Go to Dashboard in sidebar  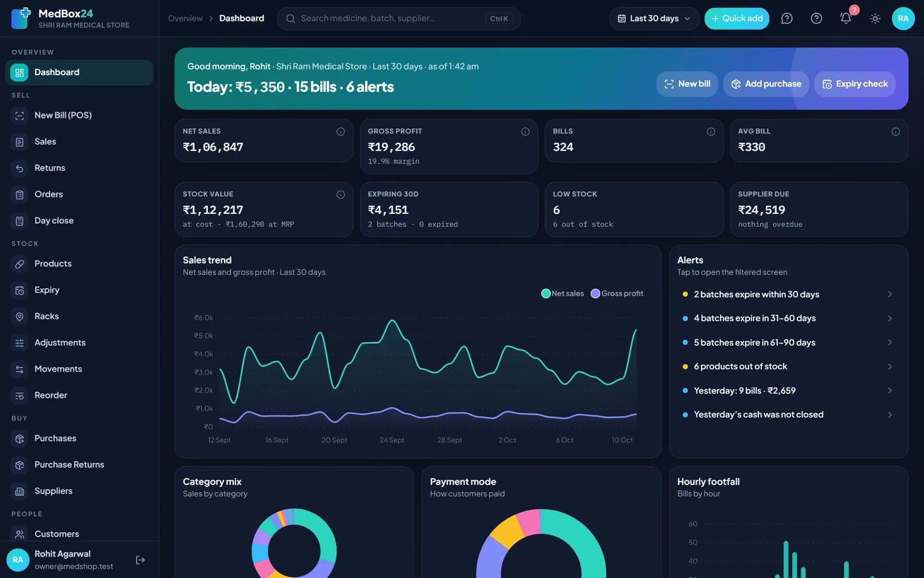coord(79,72)
